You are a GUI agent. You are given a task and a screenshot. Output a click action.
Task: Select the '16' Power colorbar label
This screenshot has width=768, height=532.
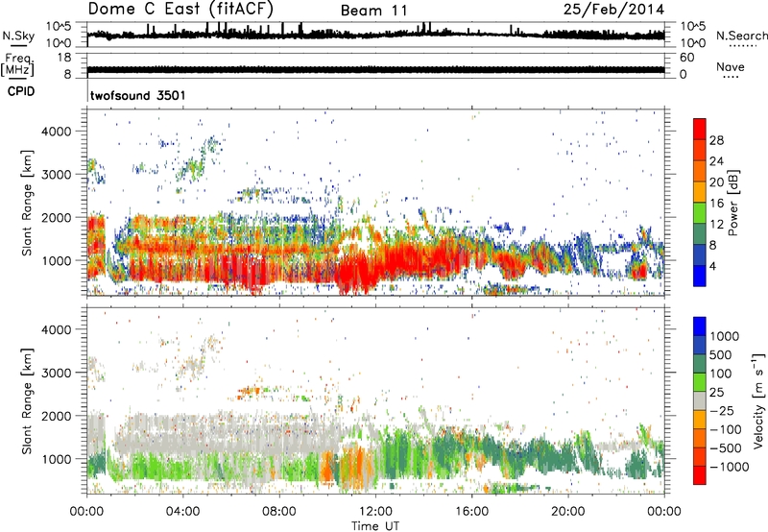pyautogui.click(x=716, y=204)
